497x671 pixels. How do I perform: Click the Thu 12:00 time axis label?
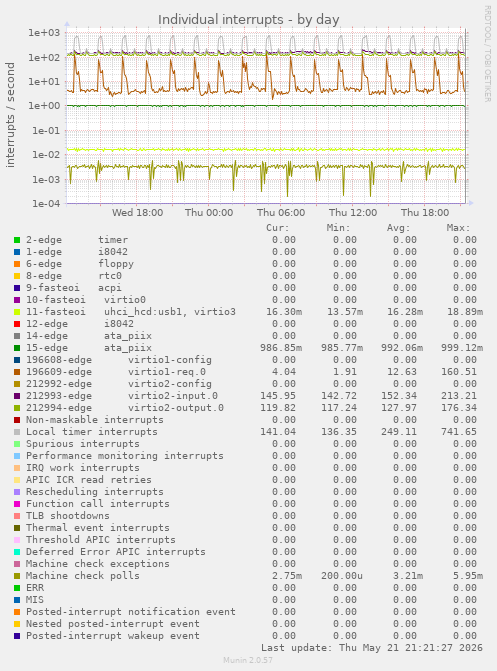(353, 213)
